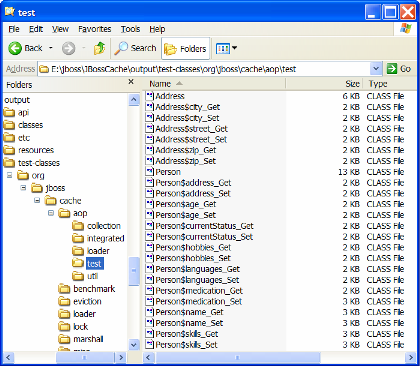Click the Search magnifier button
The image size is (420, 366).
pos(136,48)
